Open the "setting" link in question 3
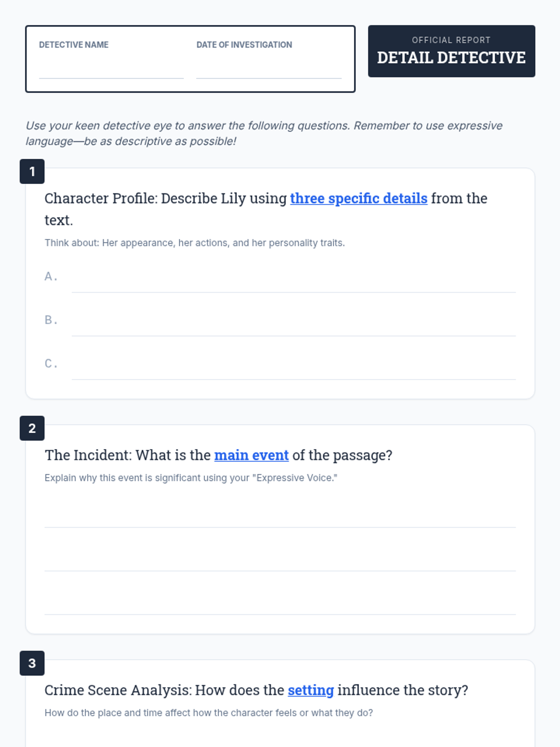The height and width of the screenshot is (747, 560). (x=310, y=690)
